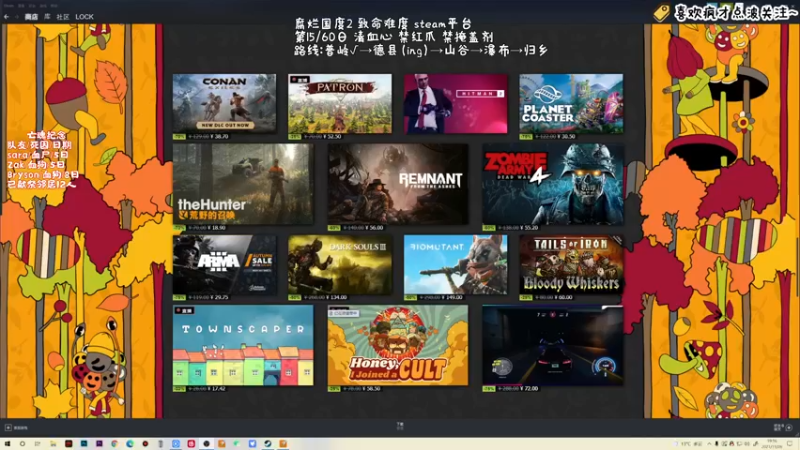Open the rightmost orange taskbar icon
Image resolution: width=800 pixels, height=450 pixels.
(x=283, y=444)
